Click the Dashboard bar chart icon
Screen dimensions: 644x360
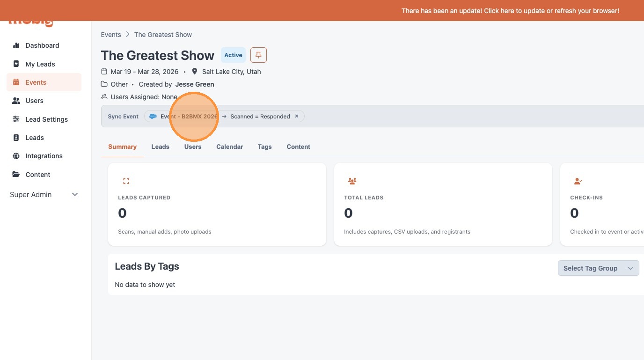click(x=16, y=45)
